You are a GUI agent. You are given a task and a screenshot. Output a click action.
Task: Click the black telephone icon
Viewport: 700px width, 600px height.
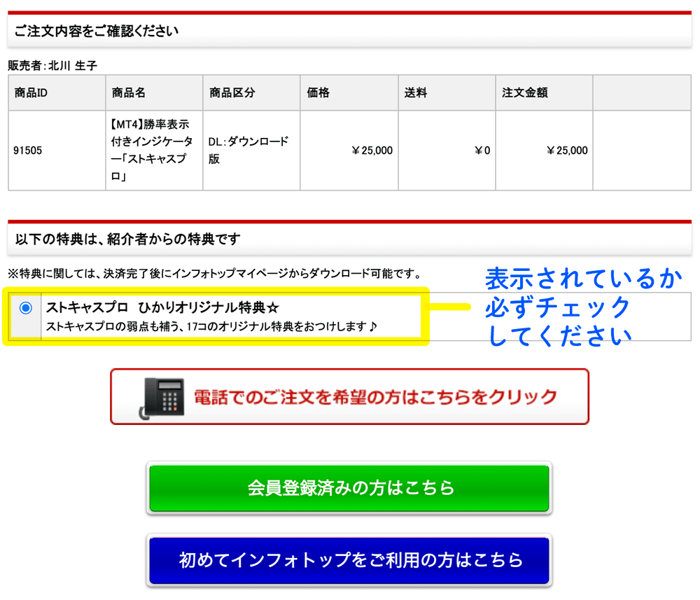coord(162,398)
